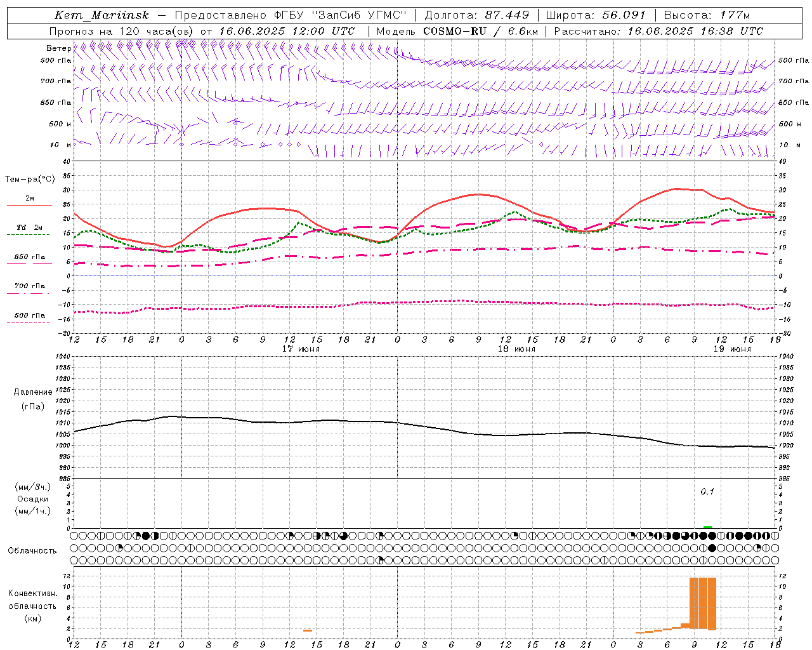Select the 'Предоставлено ФГБУ "ЗапСиб УГМС"' provider text
Image resolution: width=812 pixels, height=650 pixels.
pos(290,15)
